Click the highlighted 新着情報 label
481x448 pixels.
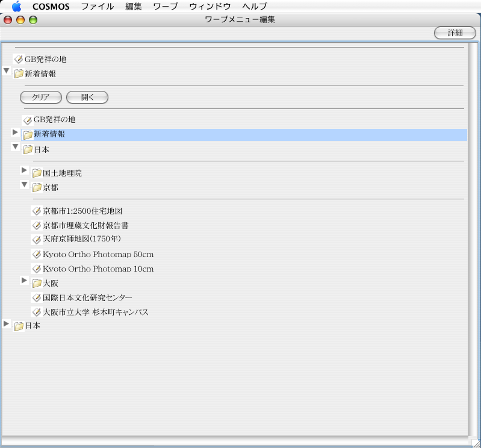[49, 134]
